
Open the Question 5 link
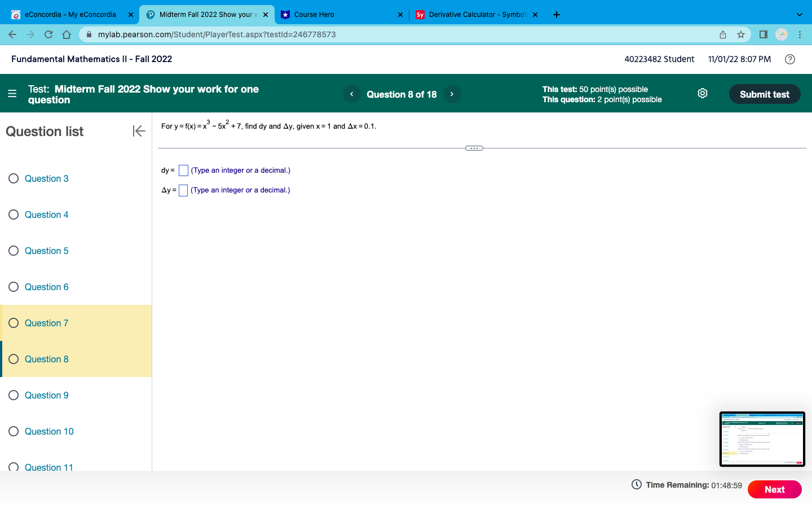tap(47, 251)
